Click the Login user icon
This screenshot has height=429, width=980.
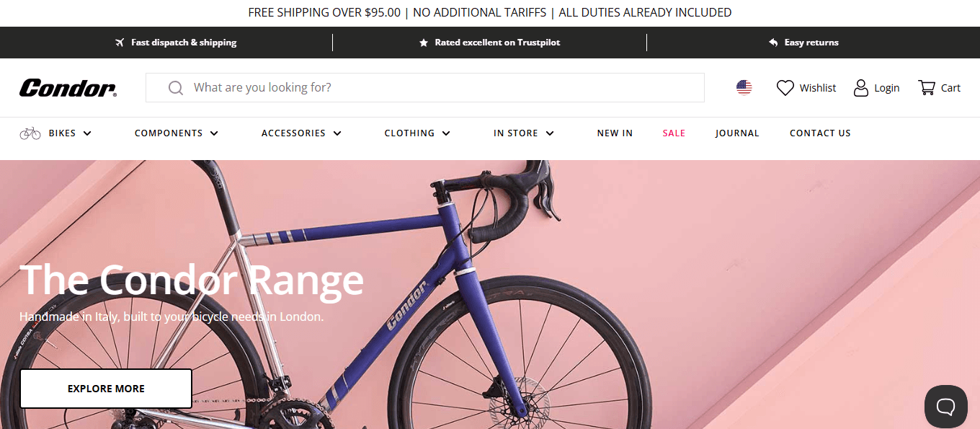(860, 88)
